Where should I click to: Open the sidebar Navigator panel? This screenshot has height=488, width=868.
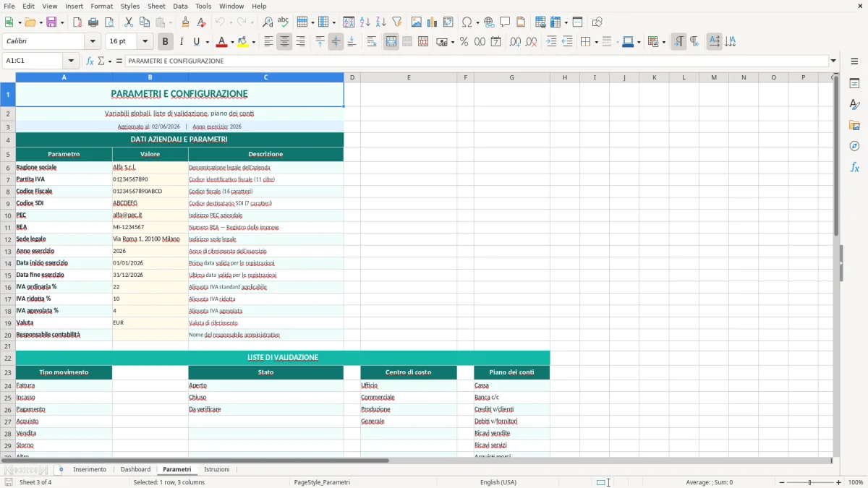[854, 147]
